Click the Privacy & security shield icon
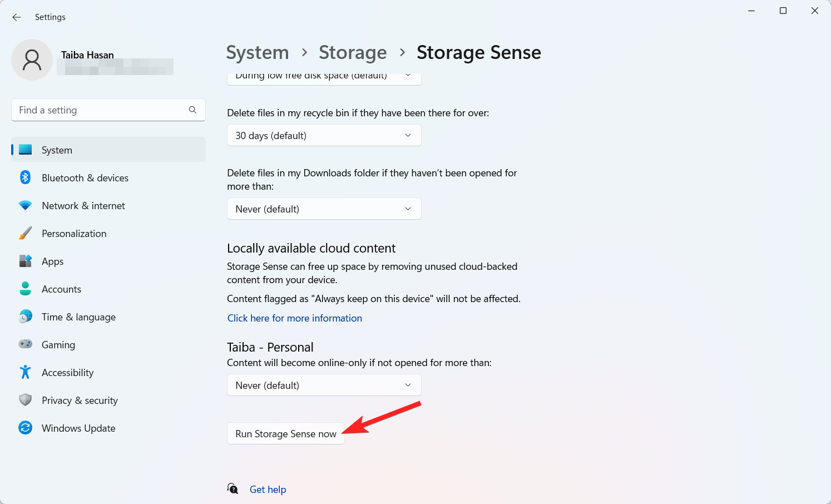This screenshot has height=504, width=831. pos(25,400)
